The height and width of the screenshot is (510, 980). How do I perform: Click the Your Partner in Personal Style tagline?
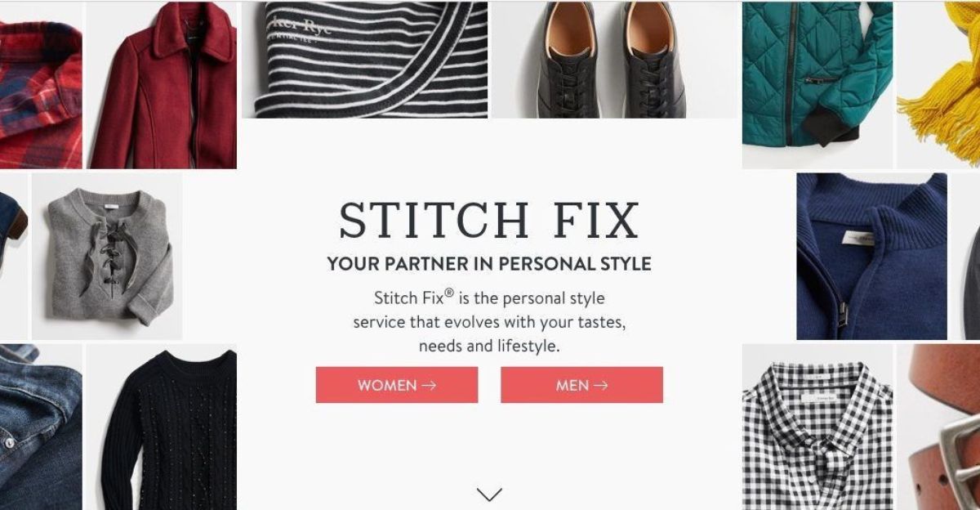tap(489, 264)
